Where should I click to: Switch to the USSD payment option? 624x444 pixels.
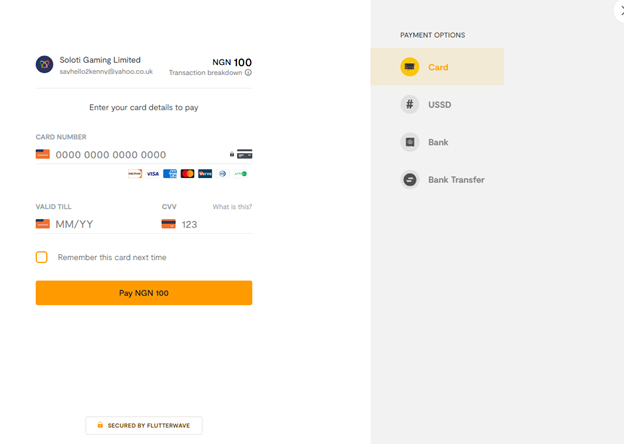pos(437,105)
